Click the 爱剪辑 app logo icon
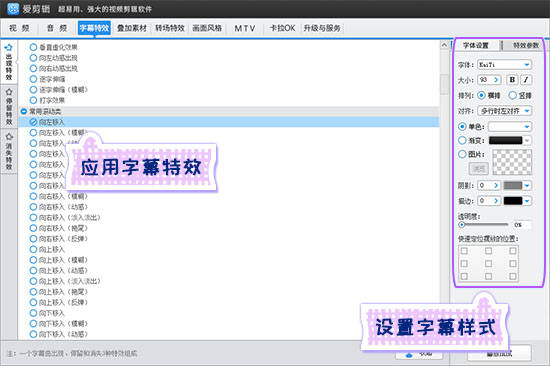Viewport: 550px width, 366px height. click(x=13, y=9)
